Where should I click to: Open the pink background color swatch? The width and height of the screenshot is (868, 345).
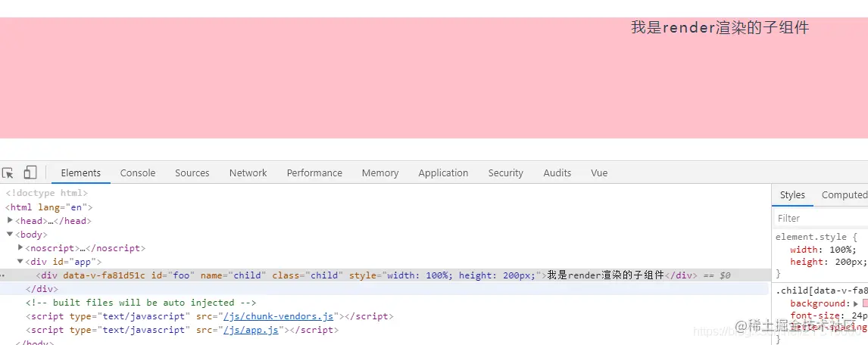[x=865, y=303]
